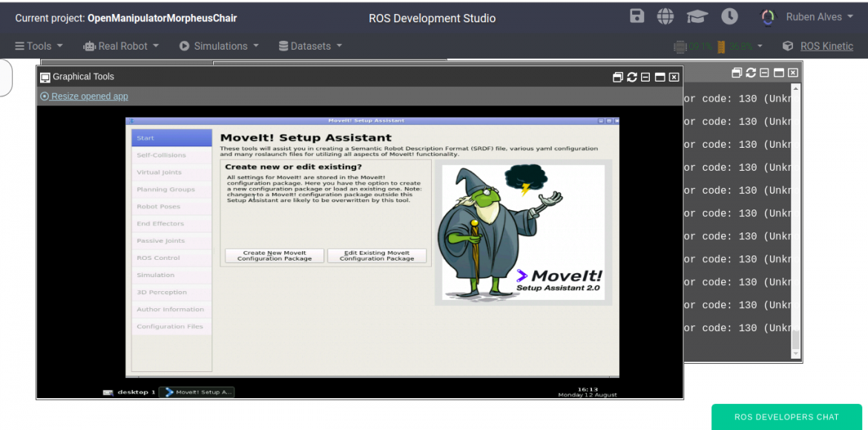Click the Ruben Alves user avatar

point(769,18)
